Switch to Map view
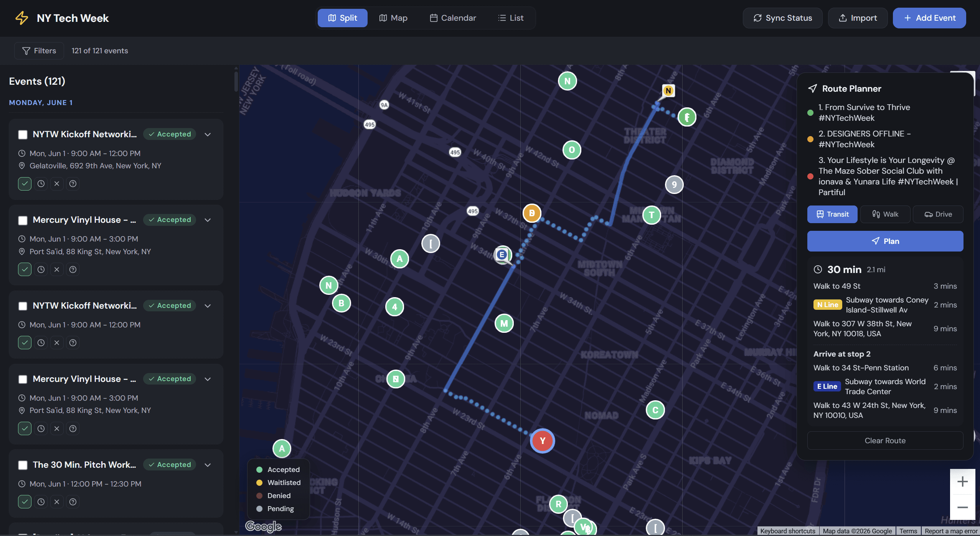This screenshot has width=980, height=536. coord(393,18)
